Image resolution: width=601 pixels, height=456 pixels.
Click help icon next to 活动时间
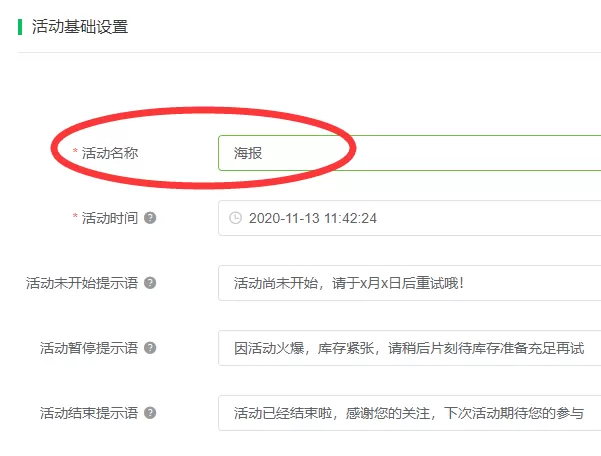tap(150, 218)
